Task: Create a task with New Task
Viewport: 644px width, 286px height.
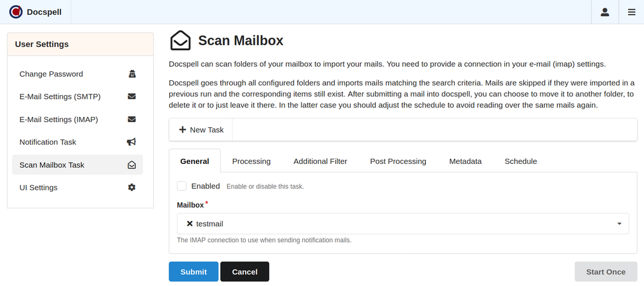Action: click(x=201, y=130)
